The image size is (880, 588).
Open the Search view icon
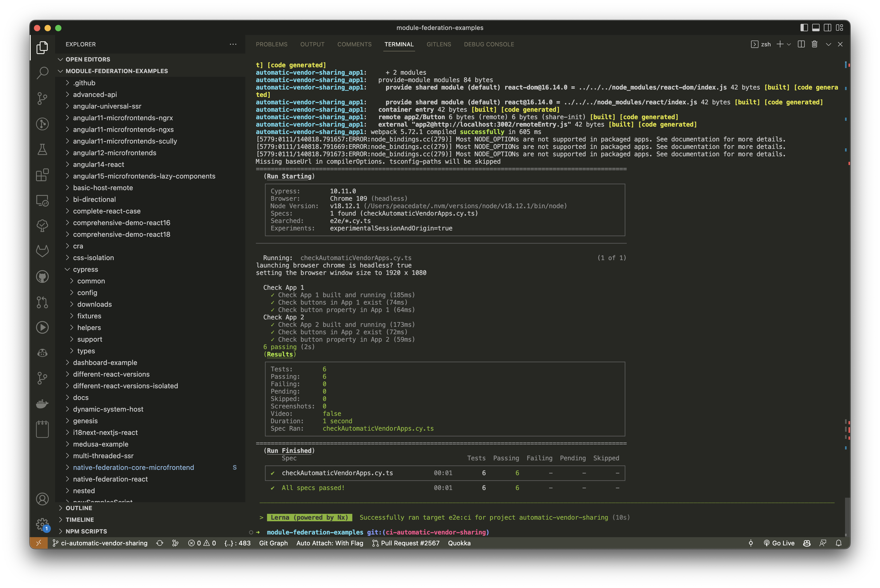42,73
